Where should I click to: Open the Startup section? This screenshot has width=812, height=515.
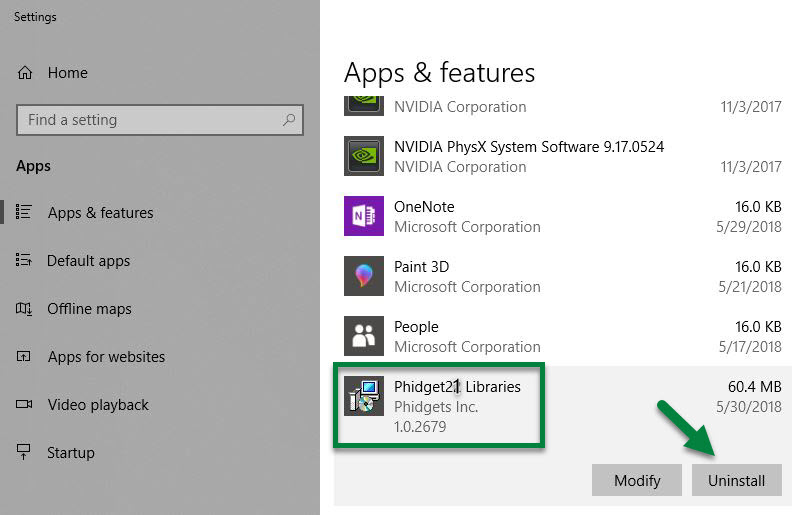71,453
